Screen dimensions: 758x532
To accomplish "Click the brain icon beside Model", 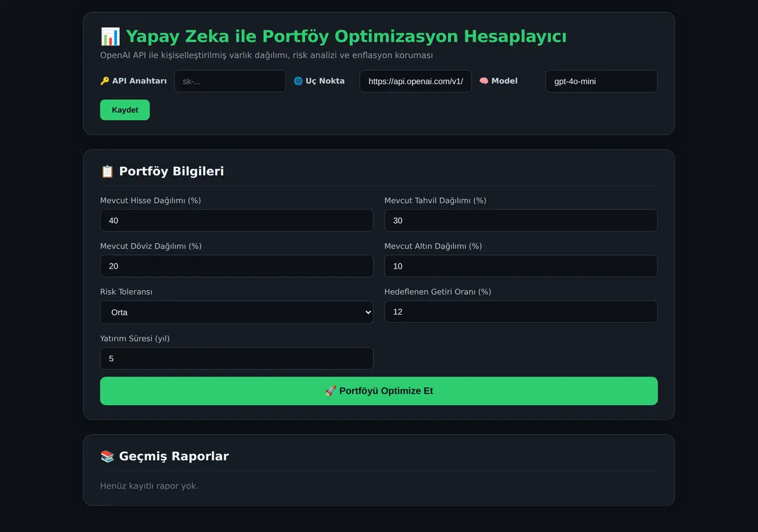I will (x=484, y=81).
